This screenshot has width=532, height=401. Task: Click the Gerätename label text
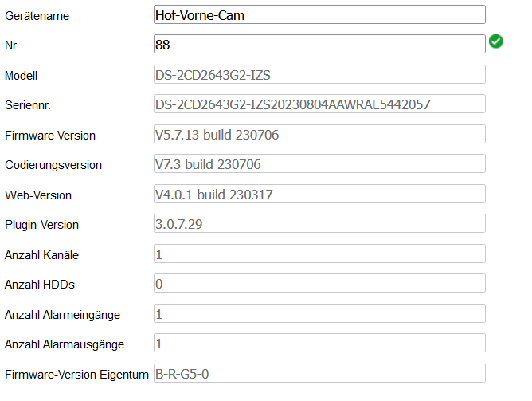coord(37,16)
